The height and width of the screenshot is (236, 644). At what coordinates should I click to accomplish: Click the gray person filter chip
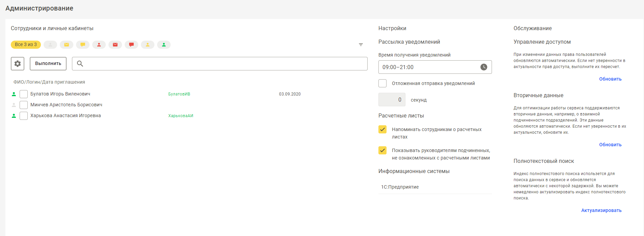[50, 45]
